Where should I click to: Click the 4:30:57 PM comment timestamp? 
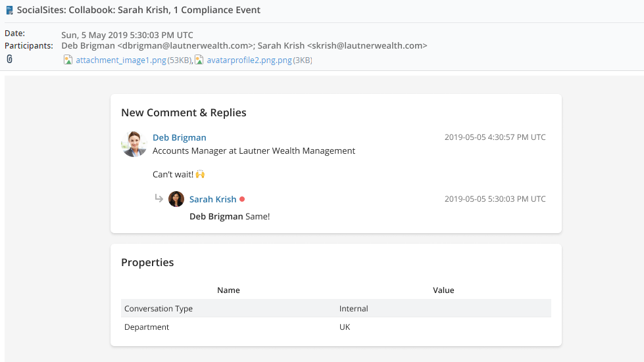495,137
